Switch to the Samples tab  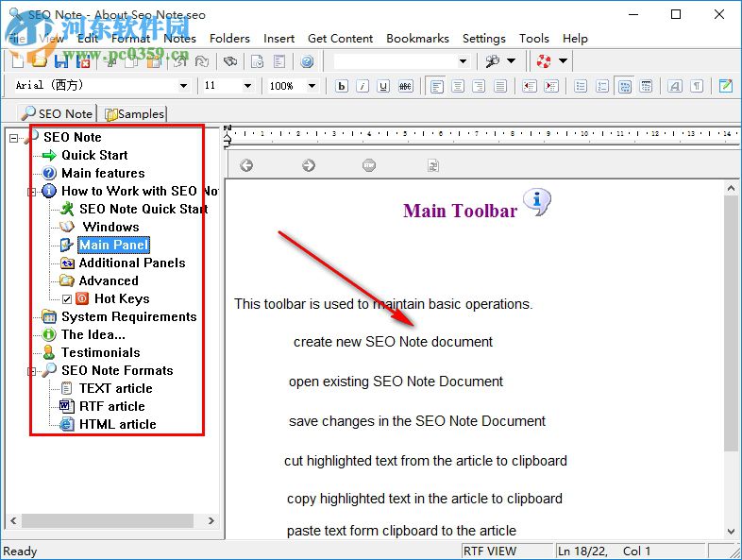[135, 113]
